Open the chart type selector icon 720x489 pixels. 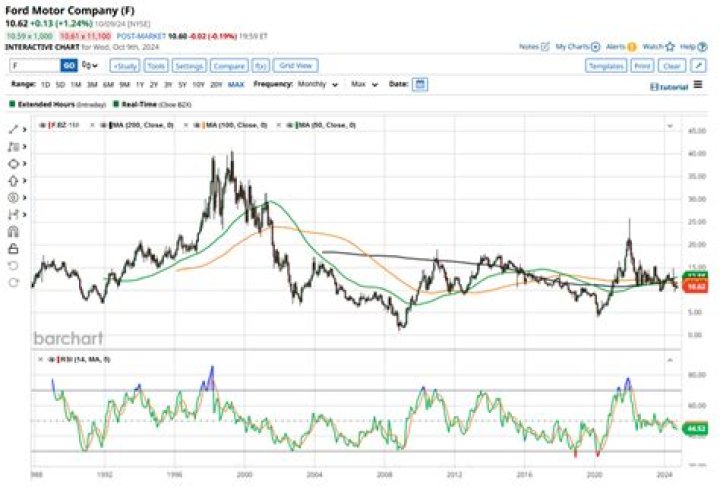90,66
